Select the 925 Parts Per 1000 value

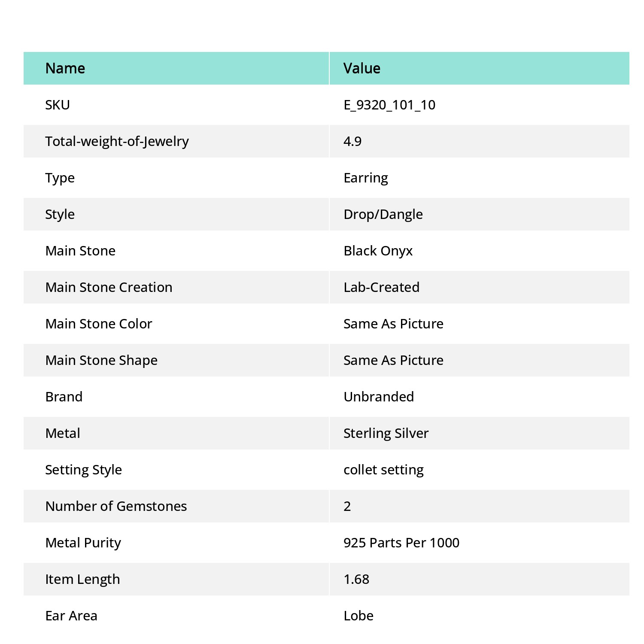pyautogui.click(x=401, y=543)
